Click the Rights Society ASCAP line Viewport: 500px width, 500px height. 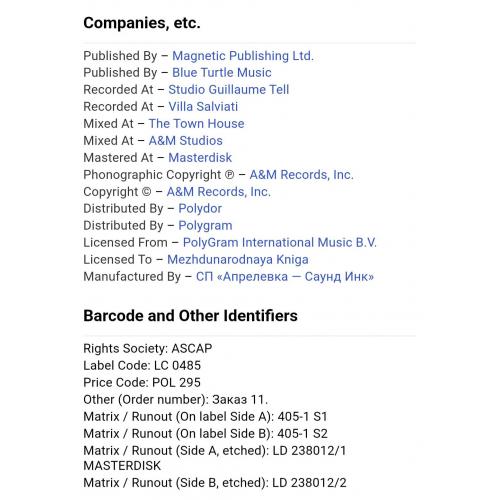click(148, 349)
